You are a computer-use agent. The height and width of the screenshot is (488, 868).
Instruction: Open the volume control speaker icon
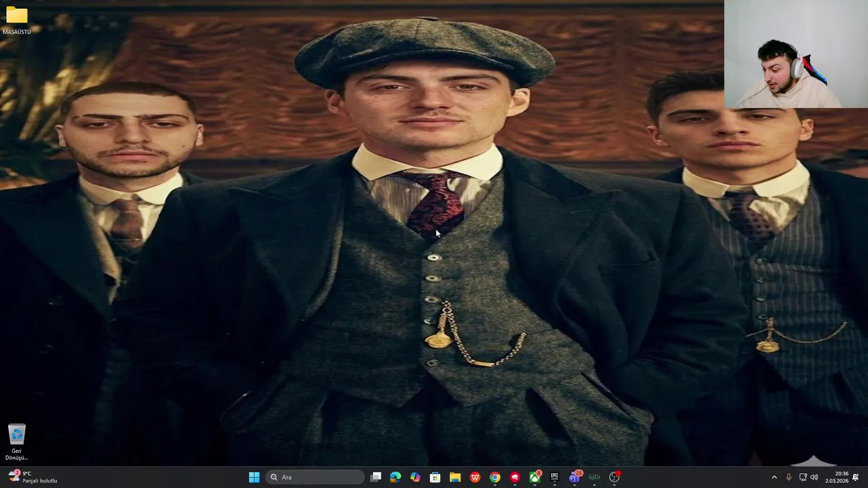click(814, 477)
